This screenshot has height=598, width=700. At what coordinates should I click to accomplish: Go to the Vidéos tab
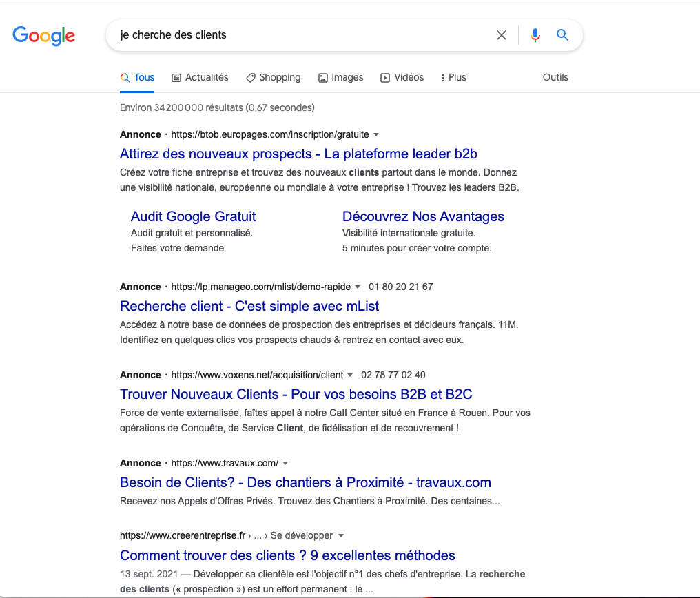coord(402,78)
